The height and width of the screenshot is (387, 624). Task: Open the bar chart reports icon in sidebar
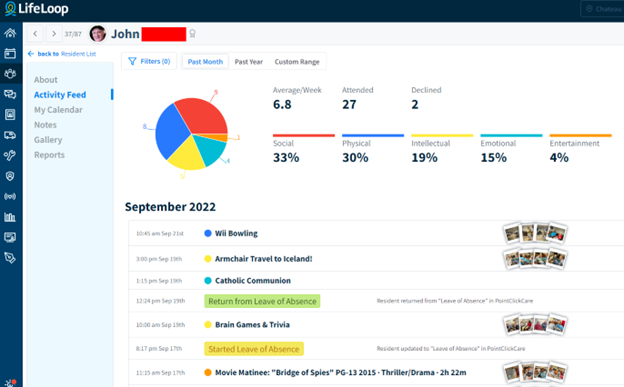(x=10, y=217)
